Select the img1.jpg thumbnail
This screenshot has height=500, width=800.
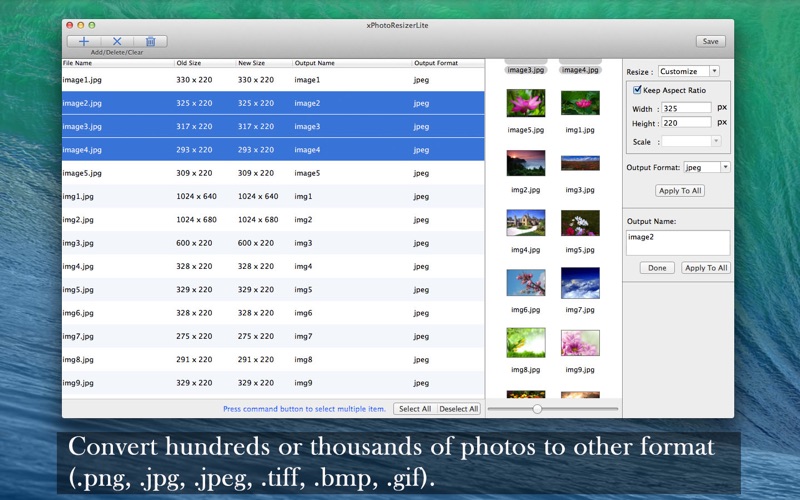coord(580,103)
